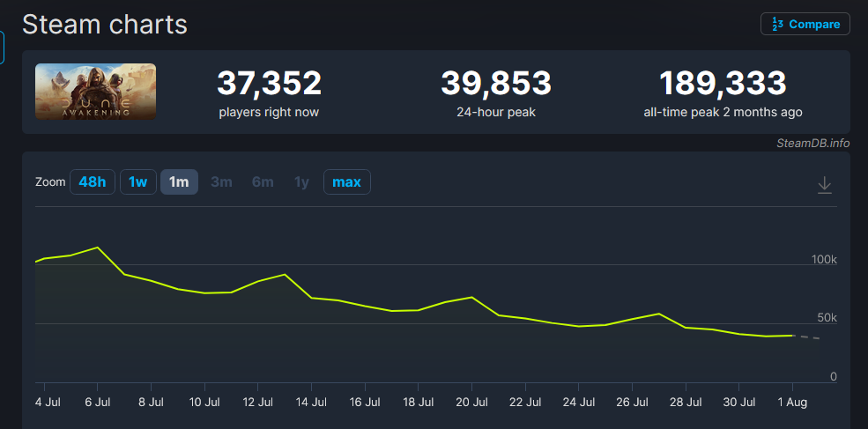Image resolution: width=868 pixels, height=429 pixels.
Task: Click the 6 Jul axis label
Action: pos(98,403)
